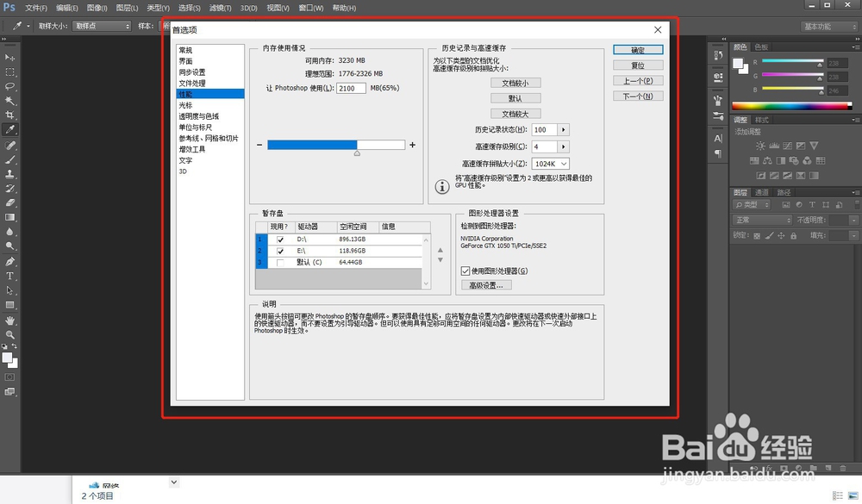Open the History panel icon

point(718,55)
